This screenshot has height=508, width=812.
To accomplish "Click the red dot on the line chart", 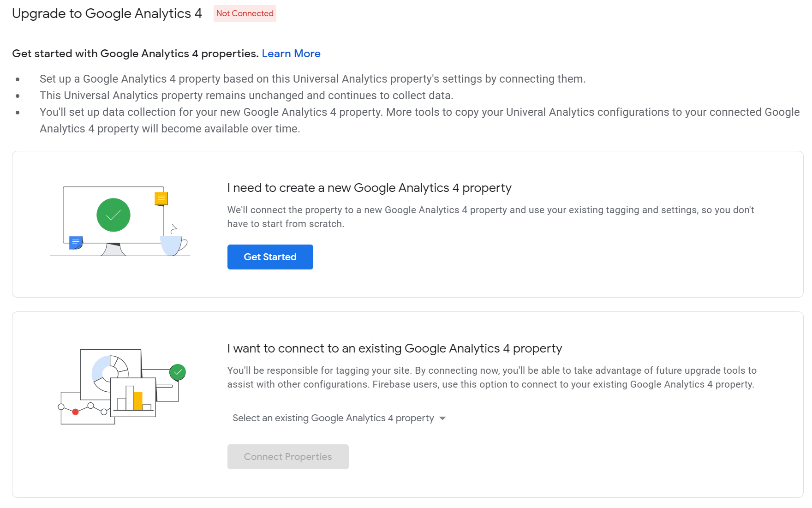I will click(75, 412).
